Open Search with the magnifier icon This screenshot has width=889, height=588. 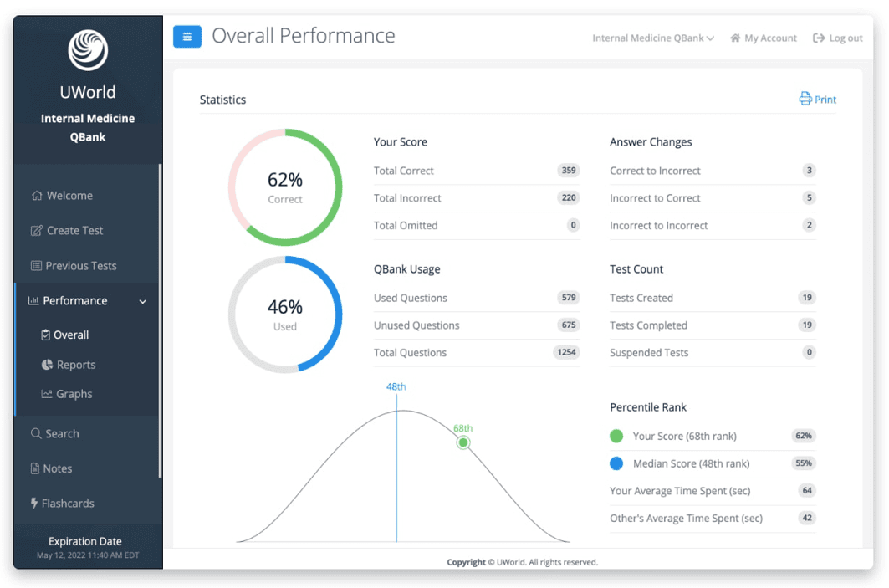tap(36, 433)
